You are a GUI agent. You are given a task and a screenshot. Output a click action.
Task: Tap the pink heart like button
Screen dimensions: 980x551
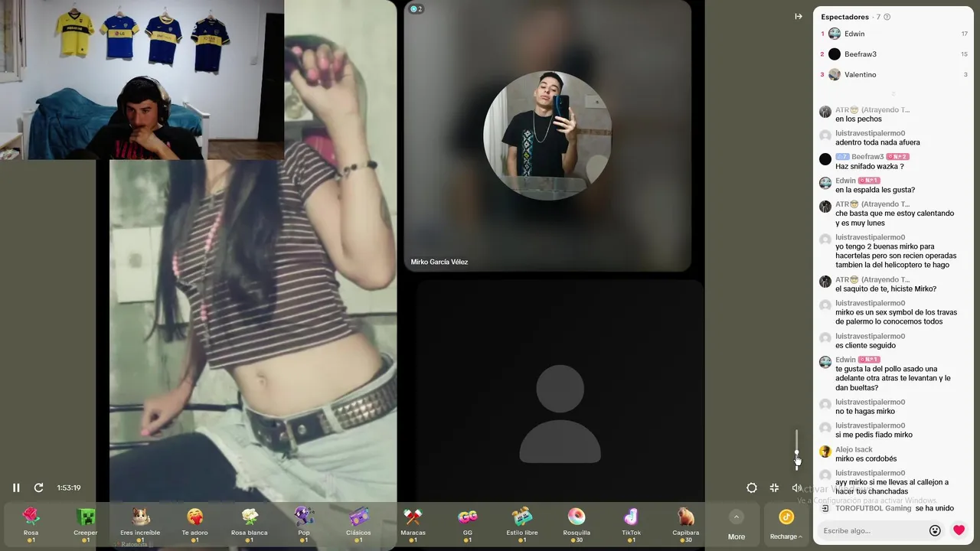[959, 530]
